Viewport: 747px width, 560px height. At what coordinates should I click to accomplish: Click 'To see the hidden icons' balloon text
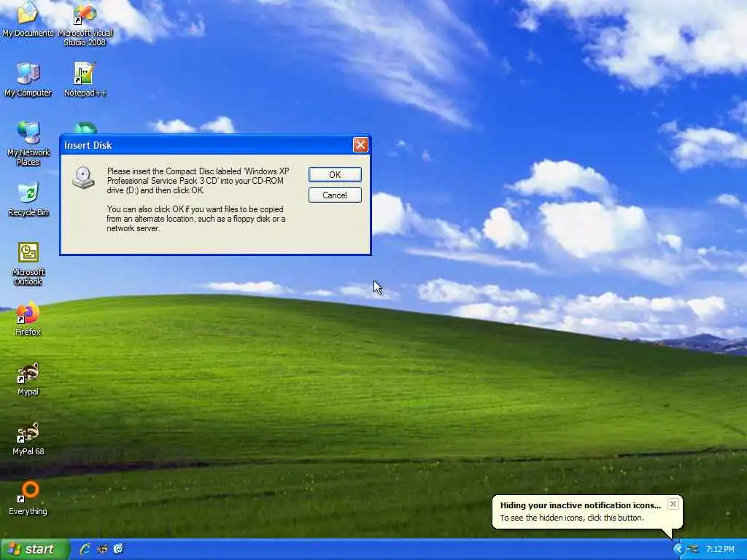(x=572, y=518)
